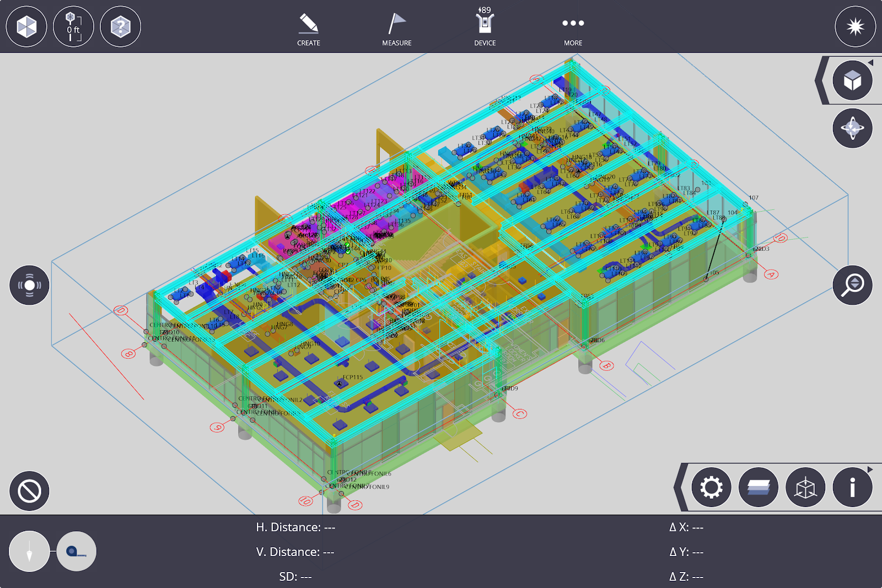Collapse the view panel arrow at top right
This screenshot has width=882, height=588.
870,62
